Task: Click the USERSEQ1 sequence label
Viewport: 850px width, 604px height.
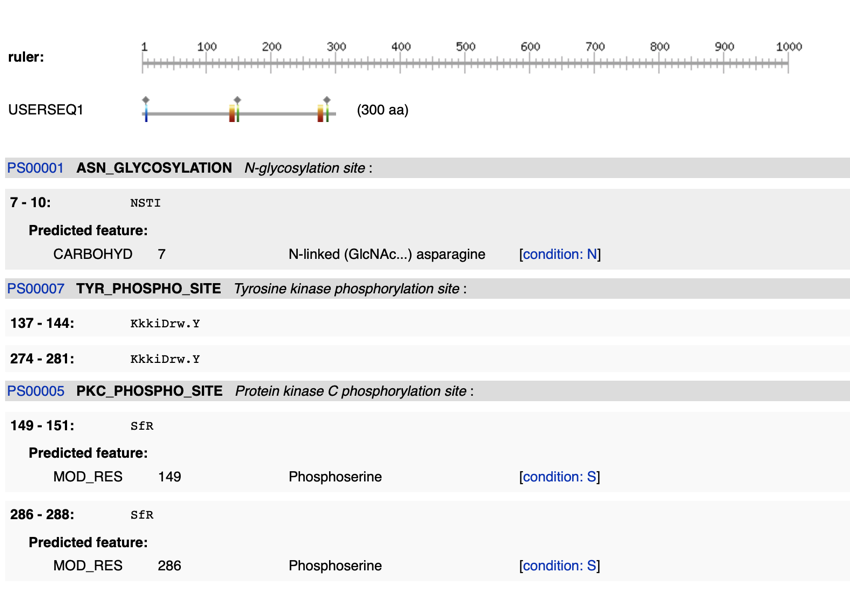Action: click(x=46, y=110)
